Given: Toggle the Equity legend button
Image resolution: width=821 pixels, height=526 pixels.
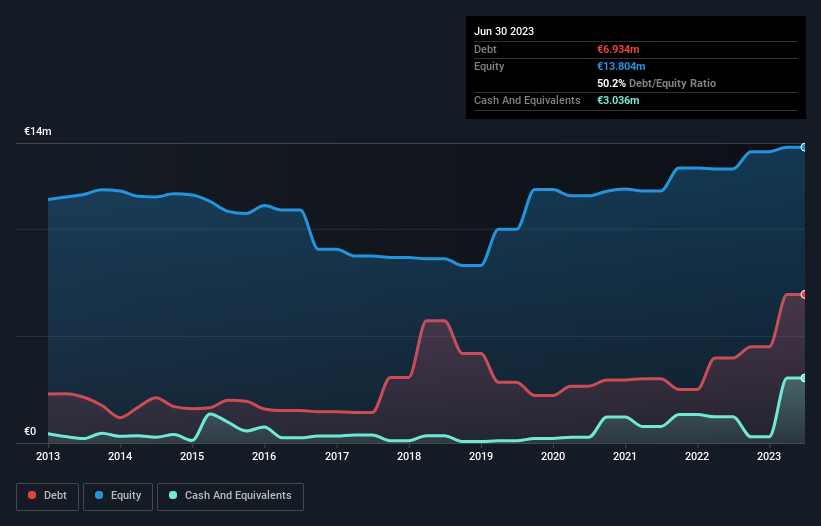Looking at the screenshot, I should click(118, 496).
